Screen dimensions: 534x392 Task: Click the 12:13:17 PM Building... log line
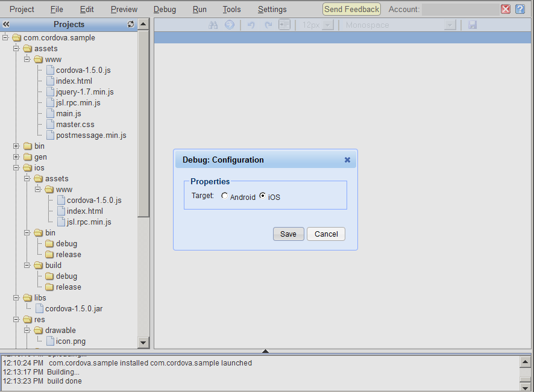[41, 372]
